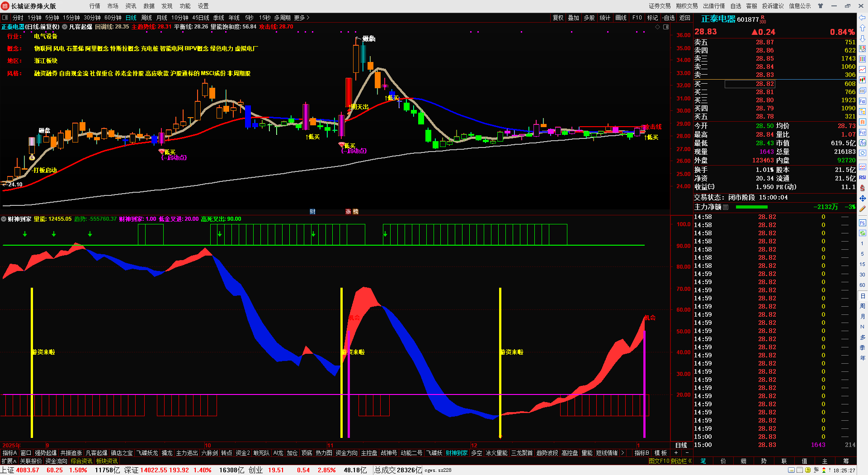868x475 pixels.
Task: Expand the 扩展∧ panel
Action: 9,461
